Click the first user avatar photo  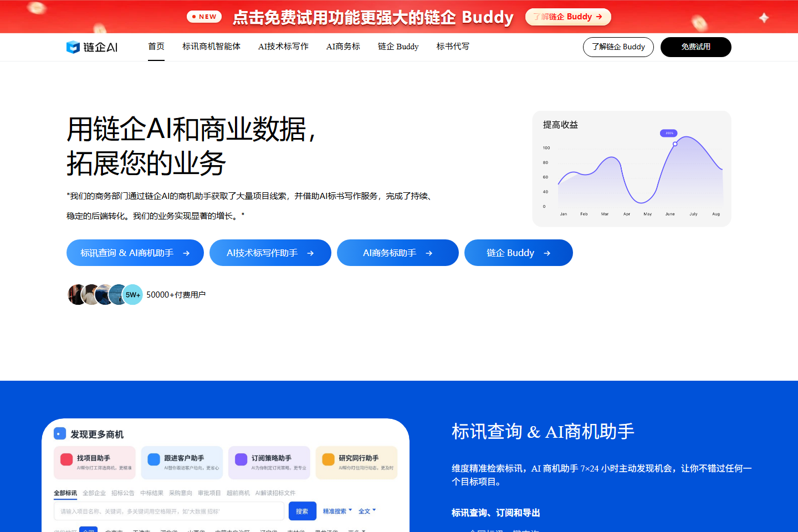pos(76,295)
